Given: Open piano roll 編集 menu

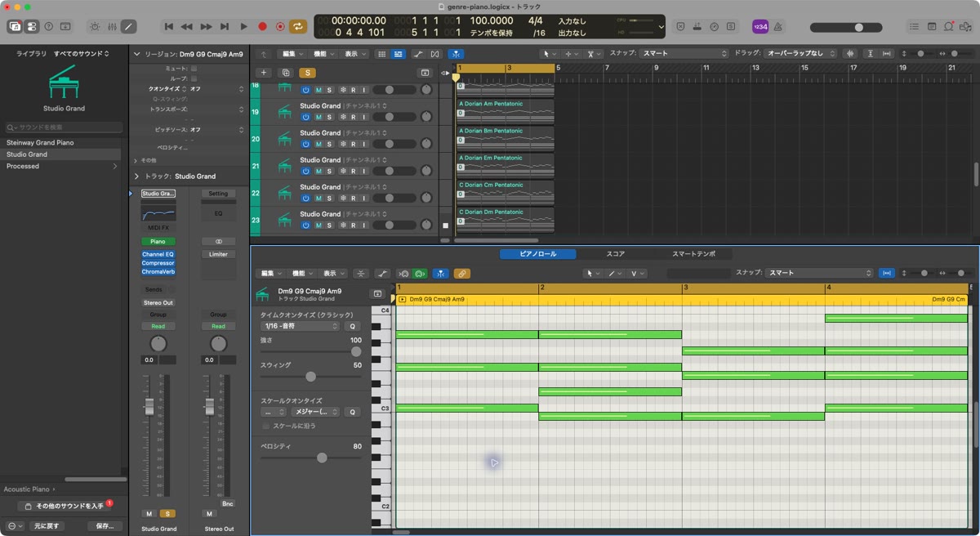Looking at the screenshot, I should (x=269, y=273).
